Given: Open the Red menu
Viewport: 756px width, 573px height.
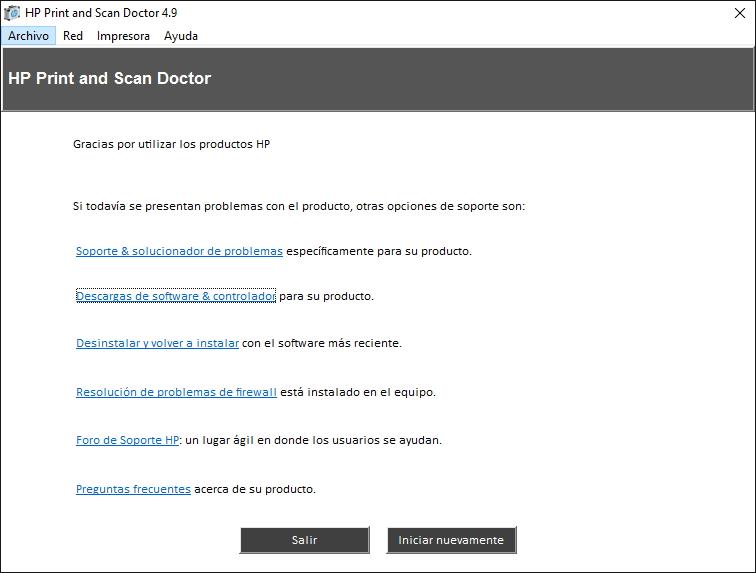Looking at the screenshot, I should (73, 36).
